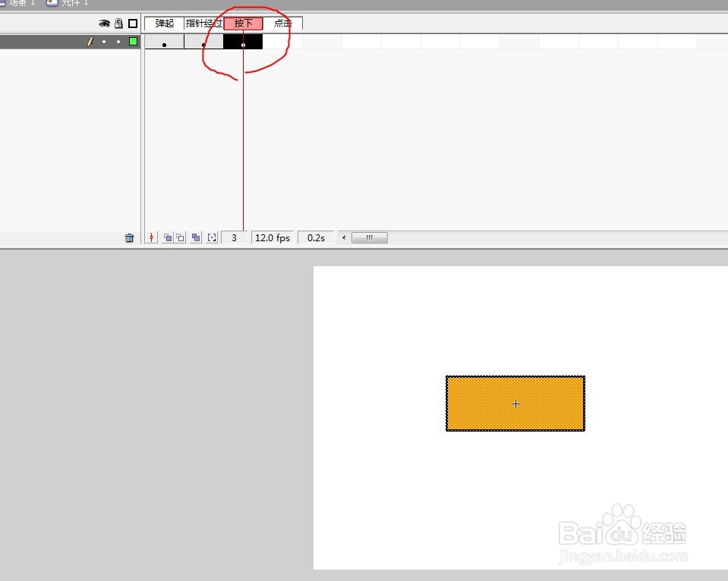Click the 元件 1 symbol breadcrumb

pos(68,3)
